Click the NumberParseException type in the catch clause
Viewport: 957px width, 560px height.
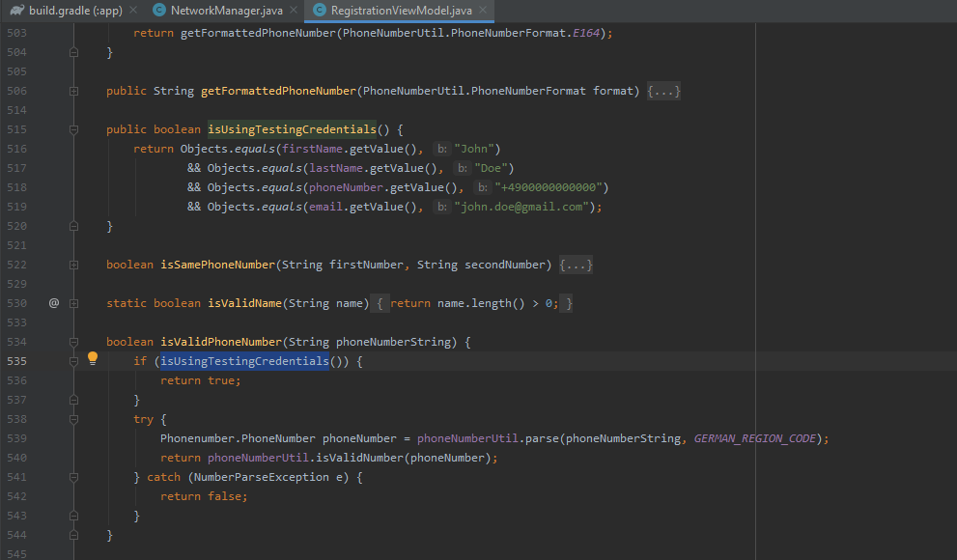coord(262,477)
